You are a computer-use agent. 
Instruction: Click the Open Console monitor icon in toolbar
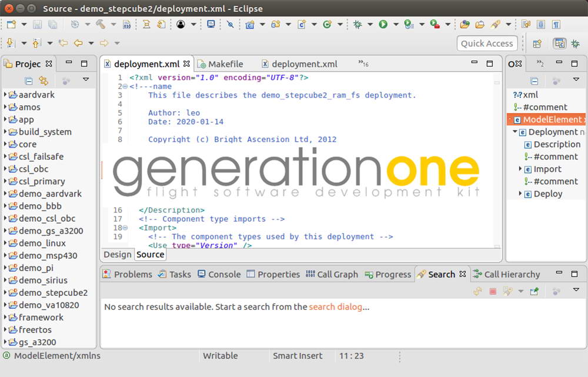pos(211,25)
